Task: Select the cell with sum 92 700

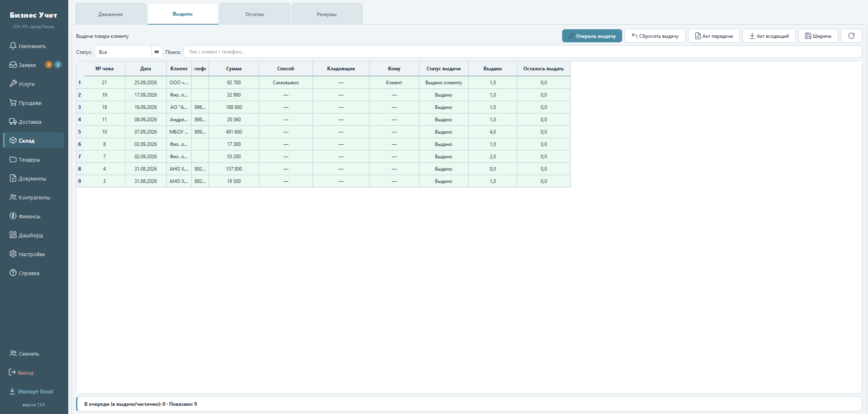Action: tap(234, 83)
